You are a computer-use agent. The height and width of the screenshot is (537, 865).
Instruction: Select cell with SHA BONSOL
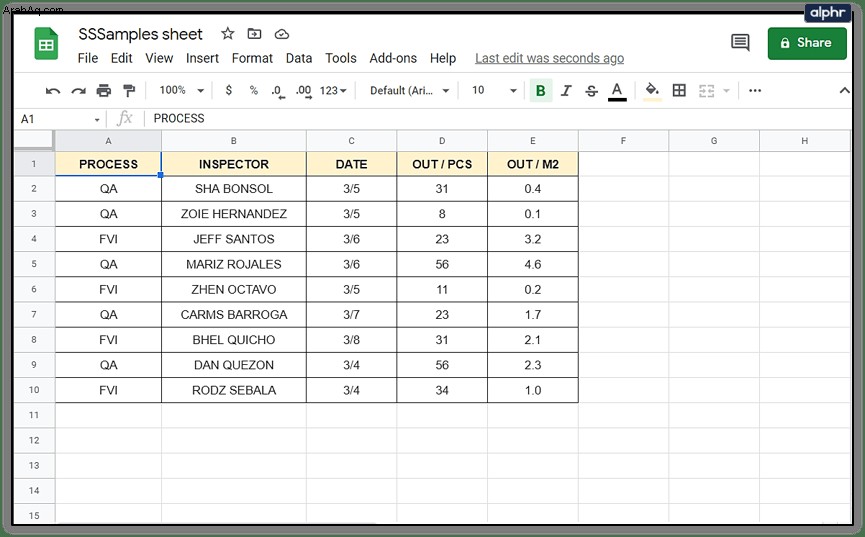[234, 189]
